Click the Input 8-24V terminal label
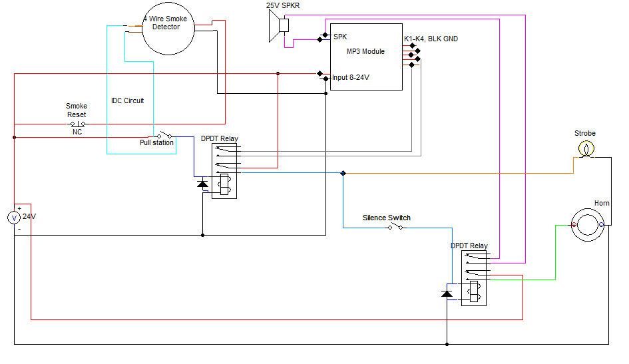This screenshot has height=364, width=629. tap(351, 78)
